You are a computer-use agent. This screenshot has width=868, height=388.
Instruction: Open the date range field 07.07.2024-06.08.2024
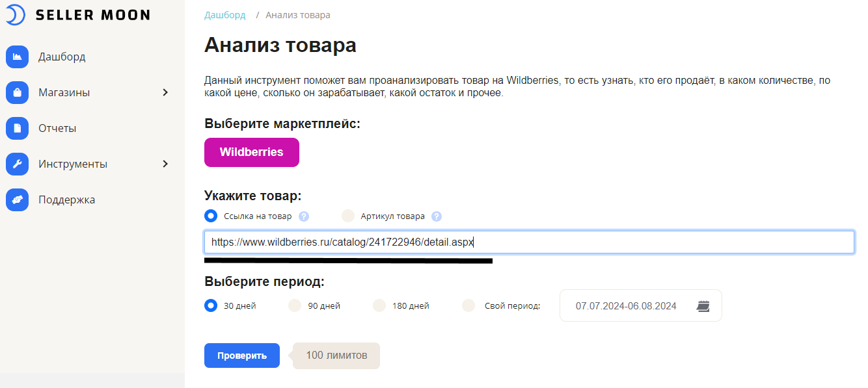[x=641, y=305]
